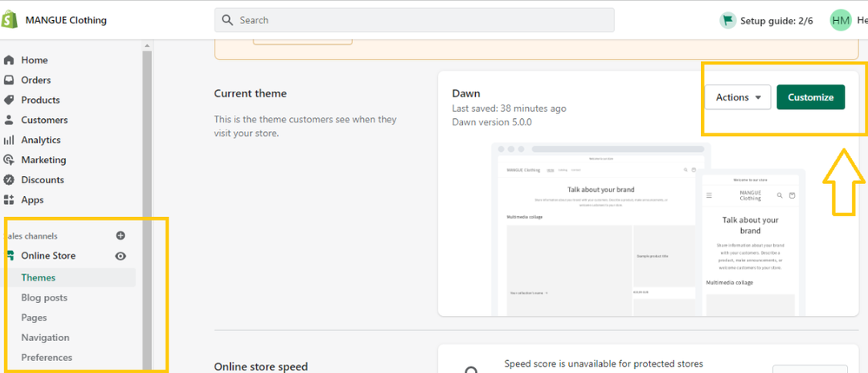Go to Pages section
The image size is (868, 373).
click(x=34, y=318)
